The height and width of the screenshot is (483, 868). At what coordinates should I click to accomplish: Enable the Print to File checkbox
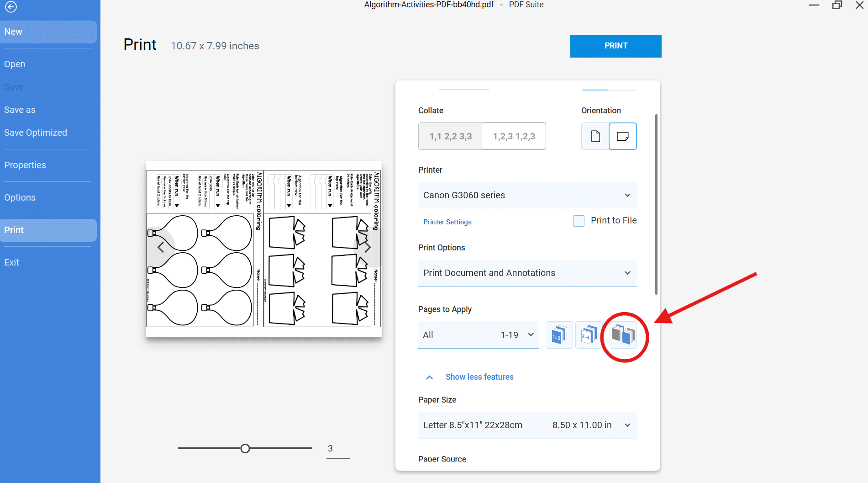coord(579,221)
